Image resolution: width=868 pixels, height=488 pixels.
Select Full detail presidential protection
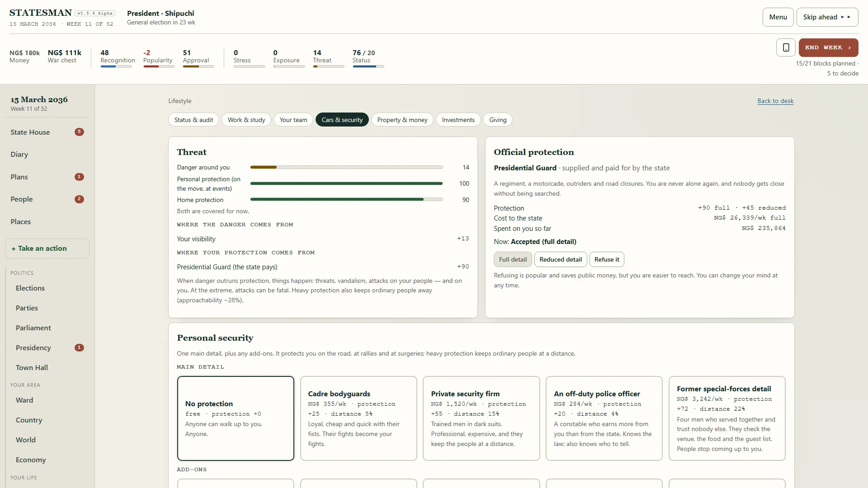tap(513, 259)
